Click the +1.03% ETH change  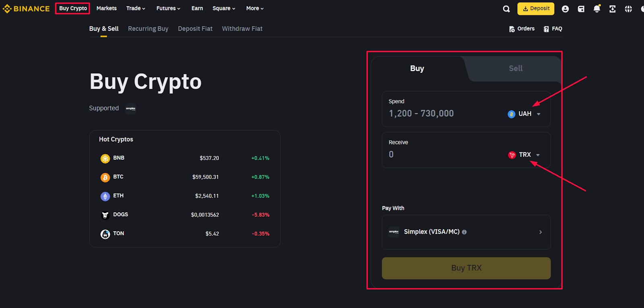click(260, 196)
